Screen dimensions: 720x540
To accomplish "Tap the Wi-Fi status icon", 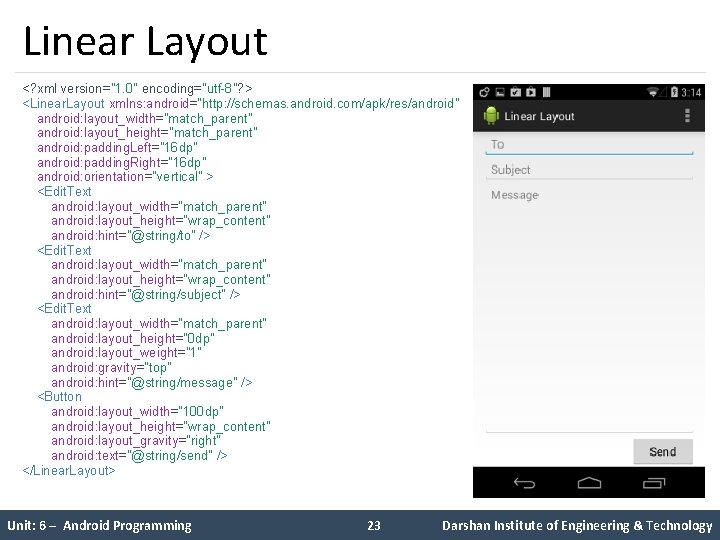I will click(x=652, y=92).
